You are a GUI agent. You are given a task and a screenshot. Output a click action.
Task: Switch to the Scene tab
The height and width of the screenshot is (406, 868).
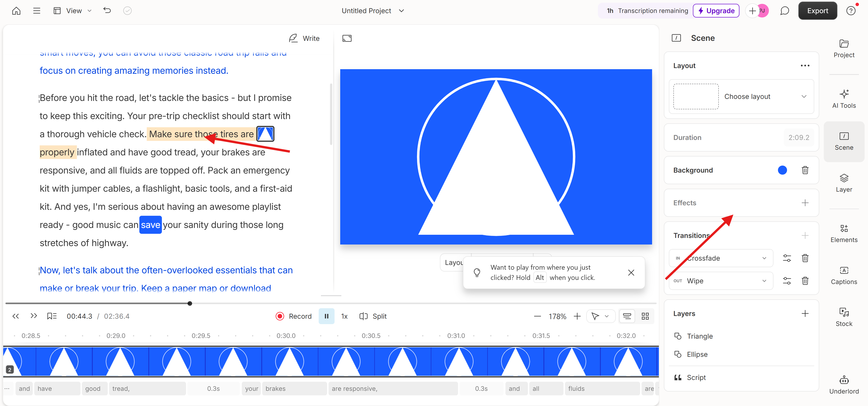(844, 142)
